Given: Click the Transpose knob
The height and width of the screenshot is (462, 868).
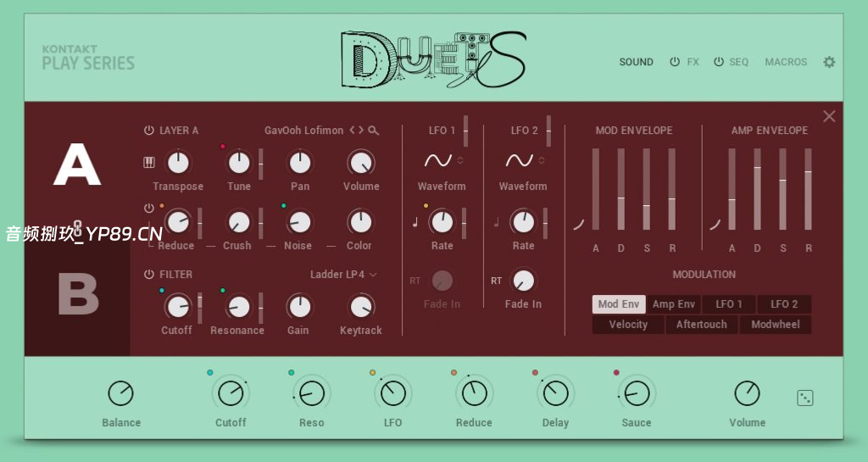Looking at the screenshot, I should (178, 163).
